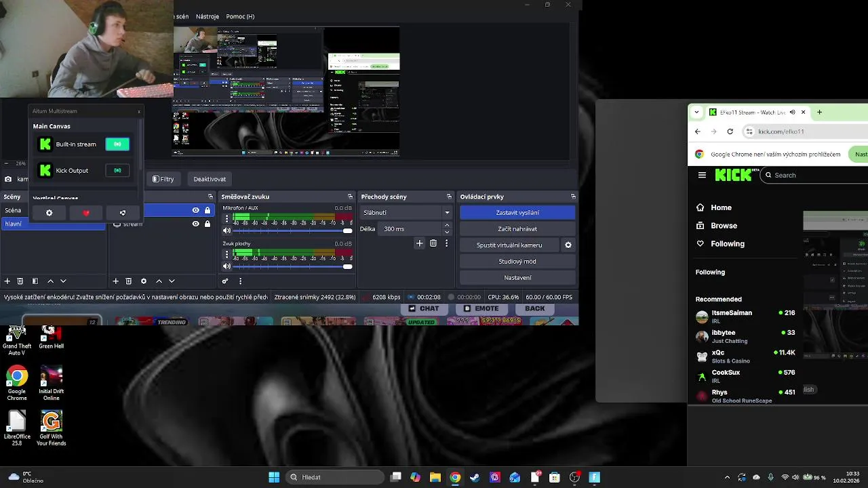Click Zastavit vysílání button
The height and width of the screenshot is (488, 868).
pos(517,213)
